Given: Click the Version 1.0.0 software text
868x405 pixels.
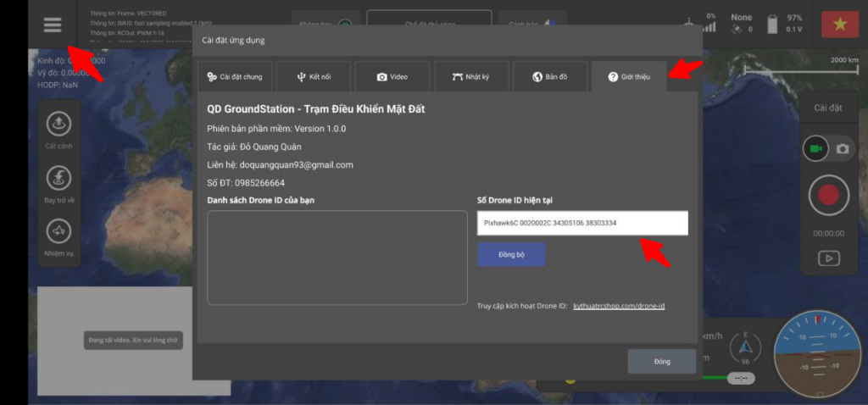Looking at the screenshot, I should [x=320, y=129].
